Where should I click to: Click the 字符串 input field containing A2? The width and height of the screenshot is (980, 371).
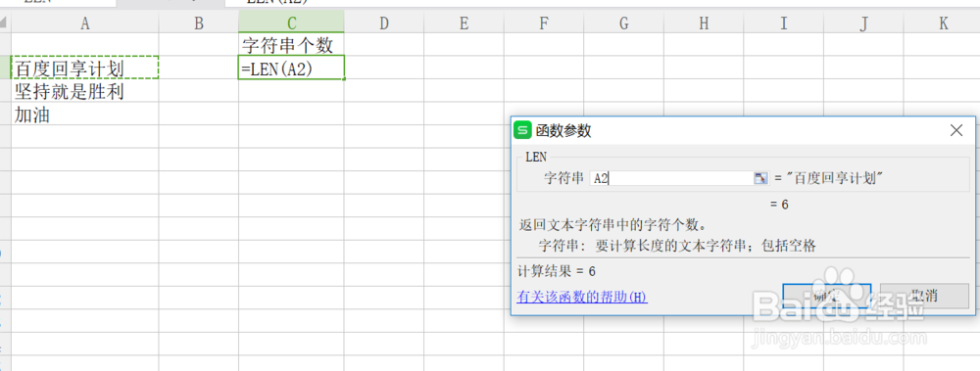coord(672,178)
